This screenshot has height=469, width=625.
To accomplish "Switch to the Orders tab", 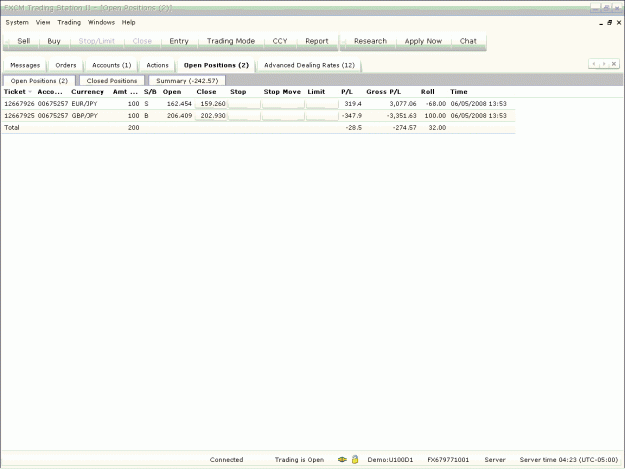I will pos(66,65).
